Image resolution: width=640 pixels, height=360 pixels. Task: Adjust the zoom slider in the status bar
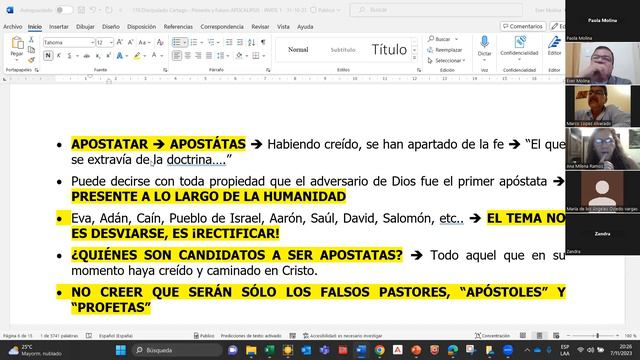(597, 336)
